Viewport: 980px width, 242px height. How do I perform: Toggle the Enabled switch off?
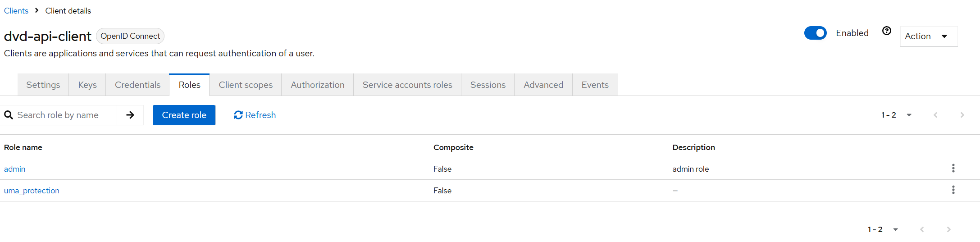tap(815, 33)
